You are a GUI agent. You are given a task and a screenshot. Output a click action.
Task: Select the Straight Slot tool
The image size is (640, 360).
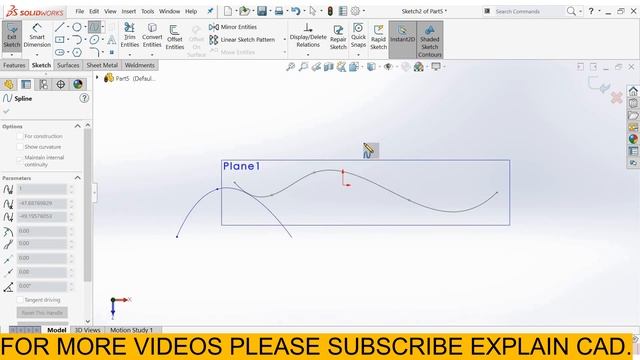click(x=60, y=52)
